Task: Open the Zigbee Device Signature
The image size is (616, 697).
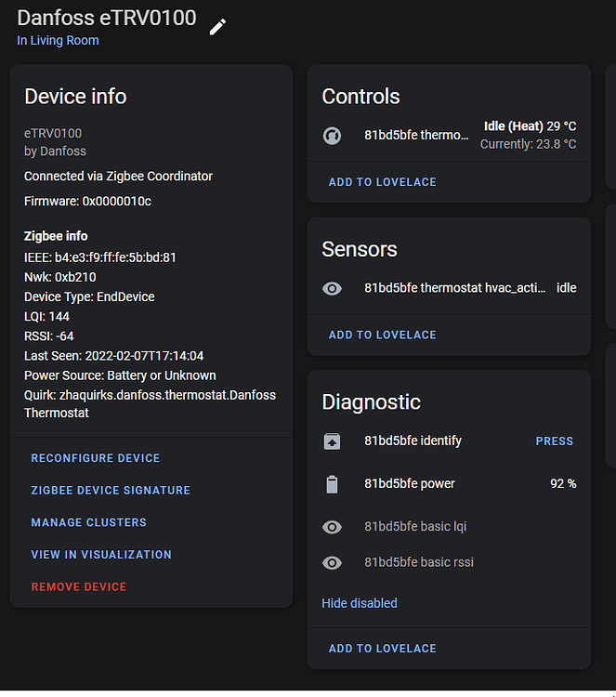Action: 111,491
